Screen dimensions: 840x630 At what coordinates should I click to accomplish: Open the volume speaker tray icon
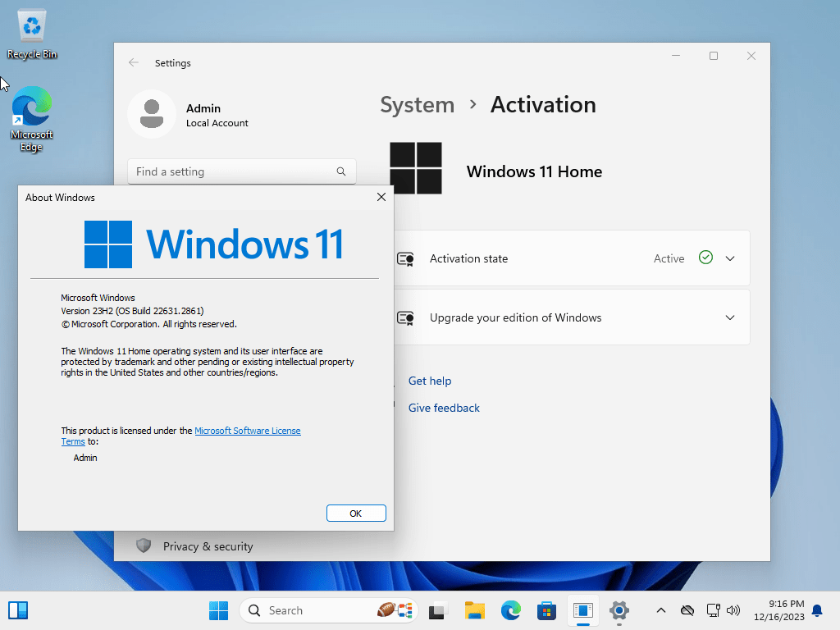(x=733, y=610)
